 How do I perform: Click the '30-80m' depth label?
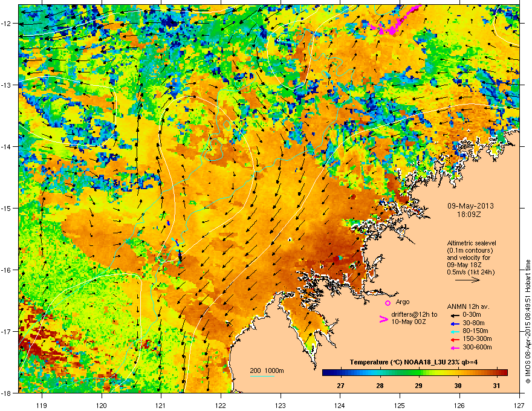pos(473,323)
